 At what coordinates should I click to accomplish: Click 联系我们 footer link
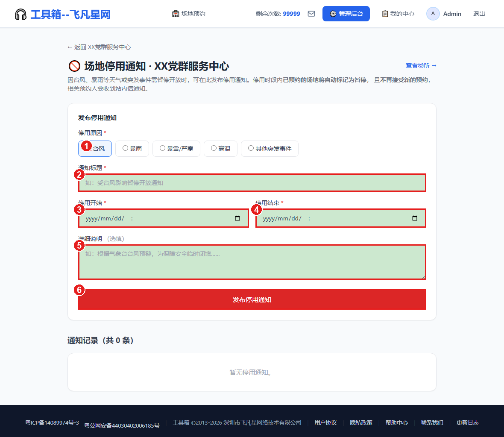coord(432,422)
